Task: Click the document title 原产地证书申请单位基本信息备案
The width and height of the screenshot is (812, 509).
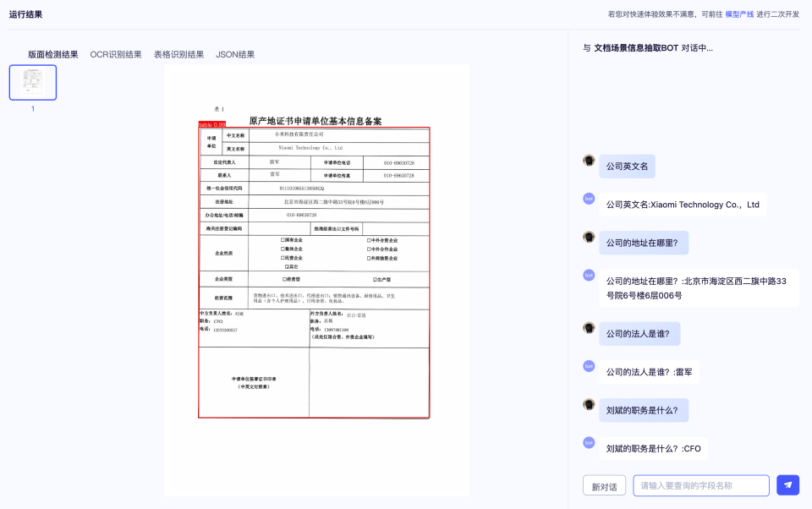Action: point(315,121)
